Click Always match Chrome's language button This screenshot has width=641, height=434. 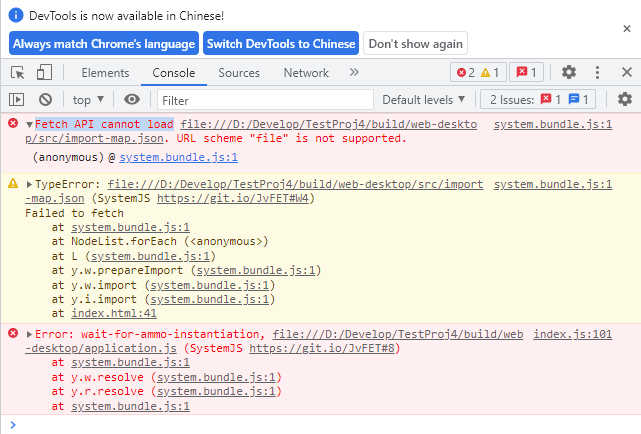coord(104,44)
